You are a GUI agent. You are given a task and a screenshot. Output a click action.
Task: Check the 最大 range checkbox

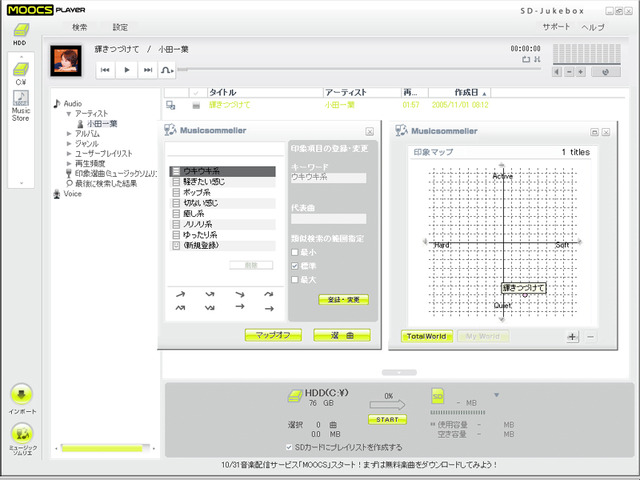[x=295, y=280]
